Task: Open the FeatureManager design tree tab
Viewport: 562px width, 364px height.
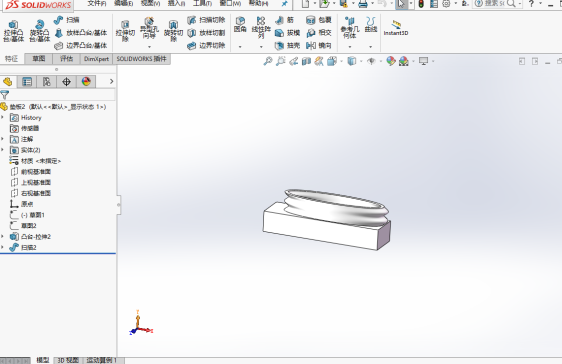Action: click(8, 82)
